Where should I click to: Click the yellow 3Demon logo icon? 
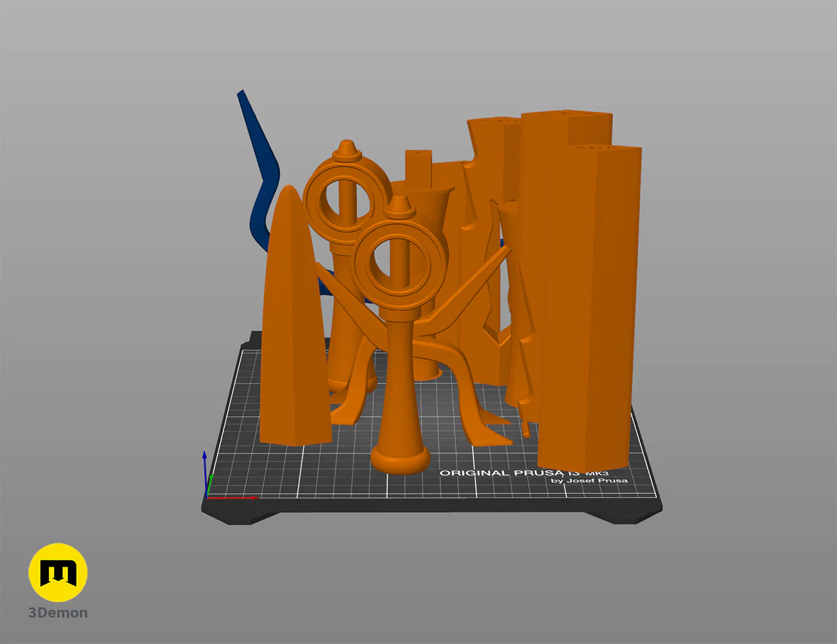click(x=58, y=572)
